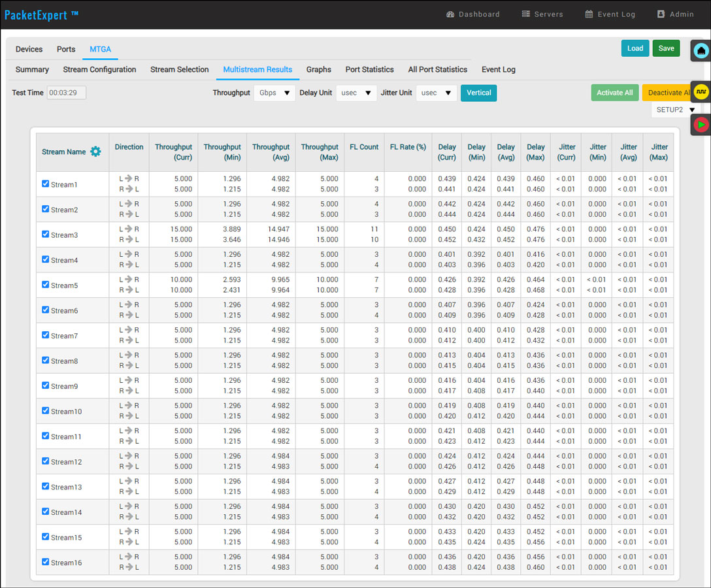This screenshot has width=711, height=588.
Task: Open the Event Log sub-tab
Action: pos(499,69)
